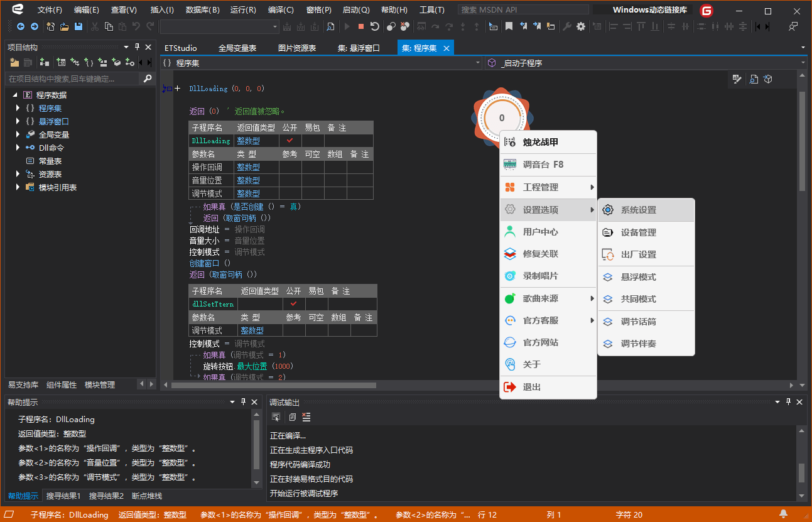Click 录制唱片 in the context menu

[x=548, y=276]
